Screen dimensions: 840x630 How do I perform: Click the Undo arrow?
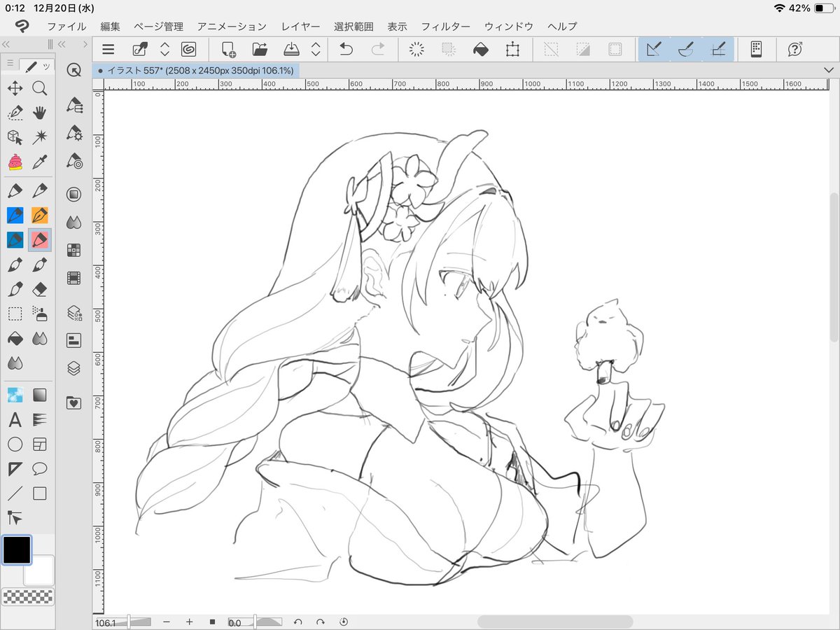click(346, 49)
